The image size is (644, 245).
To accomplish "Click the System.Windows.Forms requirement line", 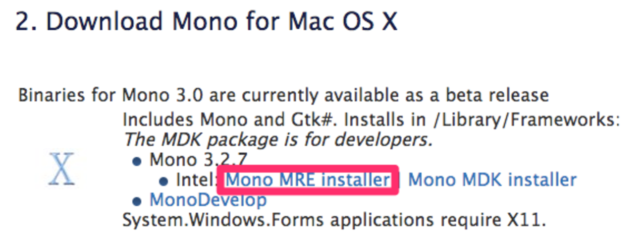I will click(334, 219).
